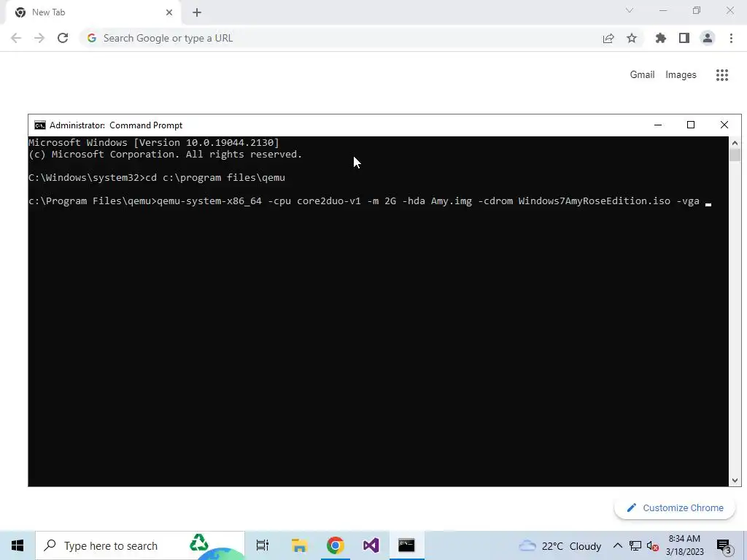
Task: Open the clock showing 8:34 AM
Action: [684, 545]
